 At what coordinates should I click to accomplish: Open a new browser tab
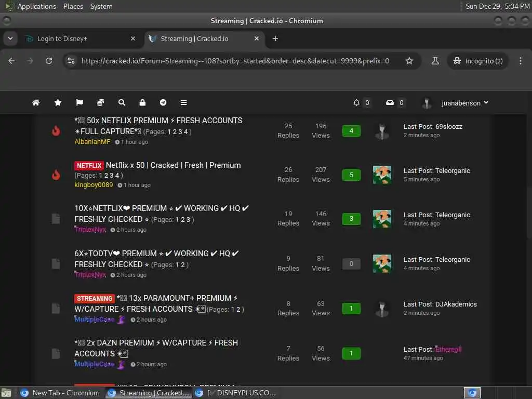275,38
